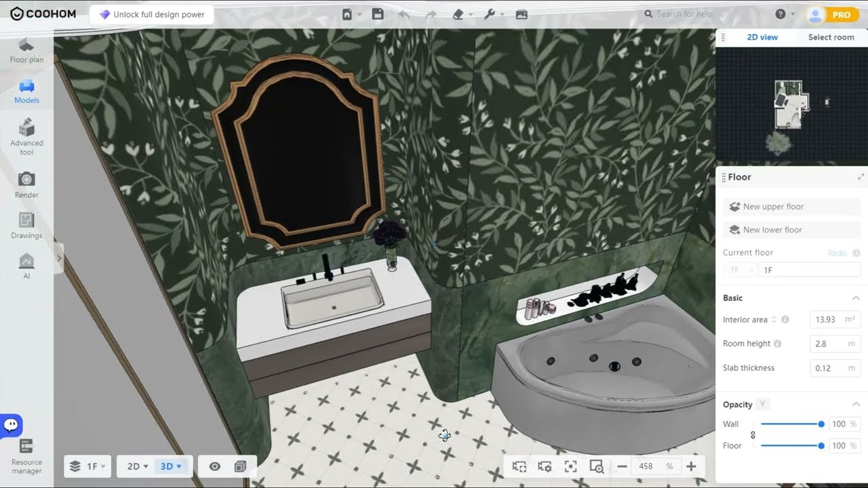This screenshot has height=488, width=868.
Task: Open the Models library
Action: (26, 91)
